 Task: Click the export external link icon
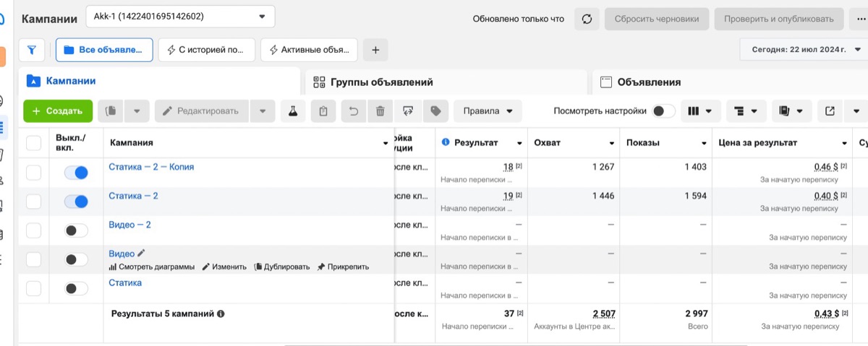tap(830, 111)
